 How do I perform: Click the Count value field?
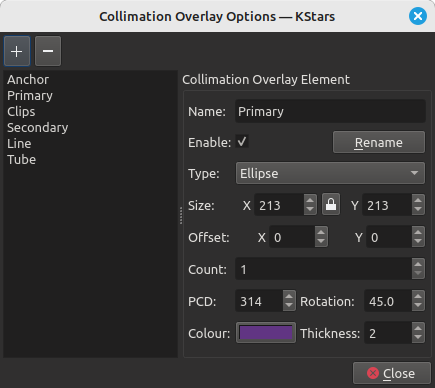[x=324, y=269]
